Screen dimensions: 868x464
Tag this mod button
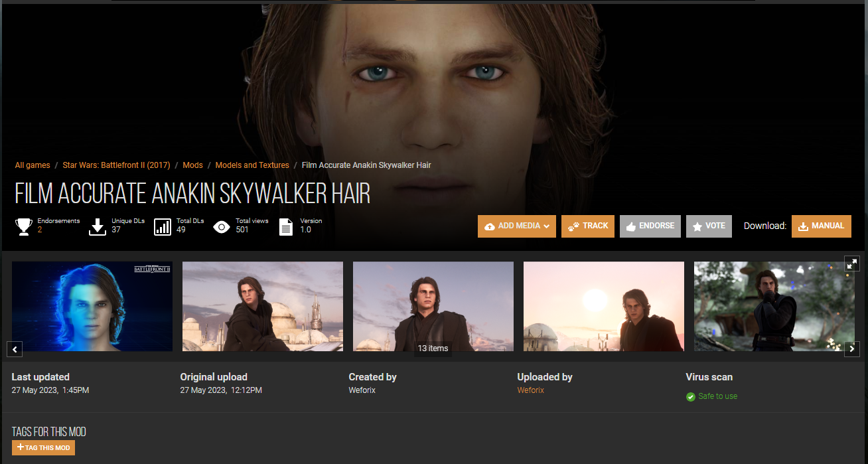tap(43, 447)
